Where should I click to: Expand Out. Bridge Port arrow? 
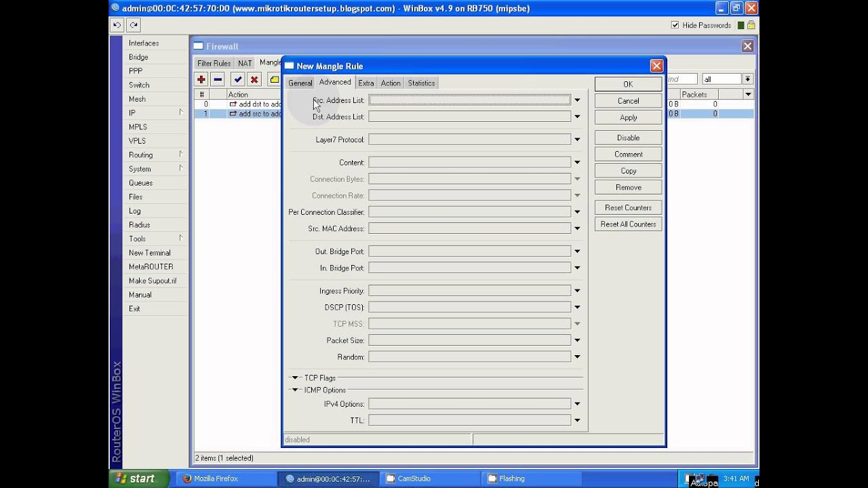coord(577,251)
